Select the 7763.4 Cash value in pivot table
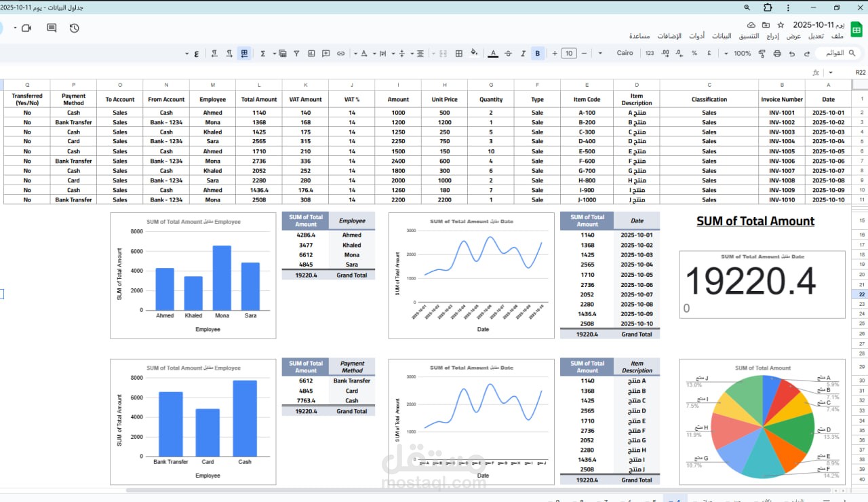Viewport: 868px width, 502px height. (305, 401)
